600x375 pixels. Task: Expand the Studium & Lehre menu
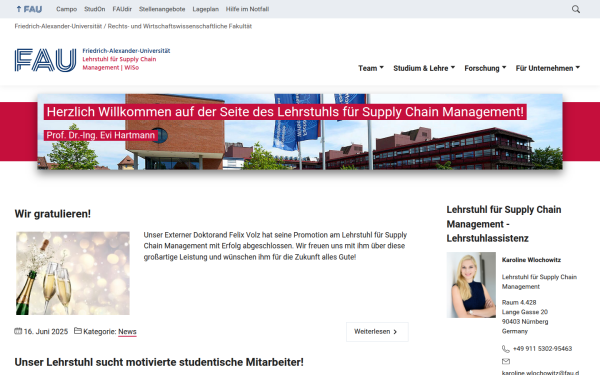[x=424, y=68]
